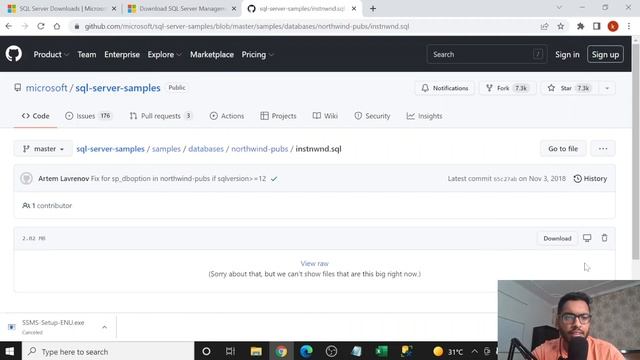The image size is (640, 360).
Task: Open the Marketplace page
Action: [x=212, y=54]
